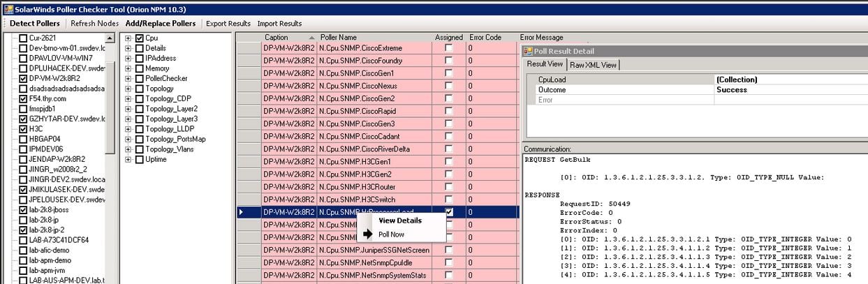
Task: Expand the Details tree node
Action: point(128,48)
